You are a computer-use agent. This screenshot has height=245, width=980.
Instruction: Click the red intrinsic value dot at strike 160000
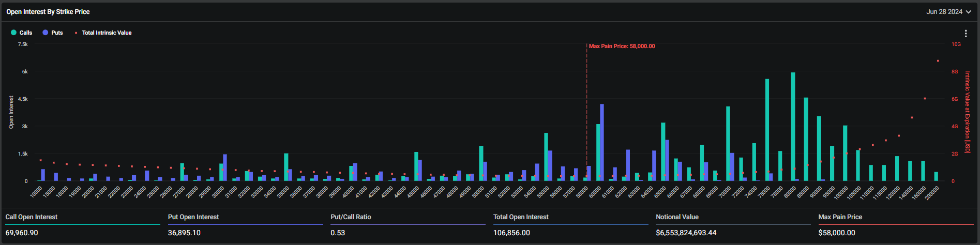click(x=925, y=98)
